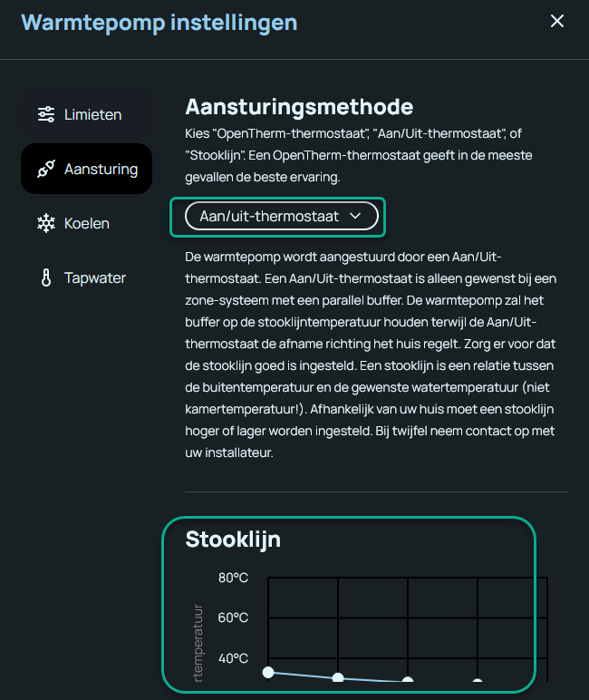
Task: Open the Limieten settings tab
Action: coord(92,115)
